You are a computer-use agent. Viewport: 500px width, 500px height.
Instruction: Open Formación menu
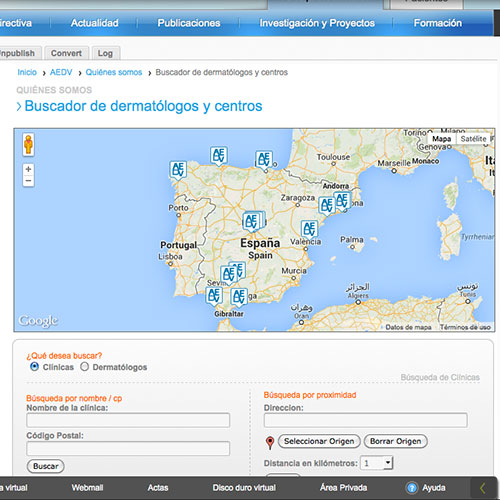pos(438,23)
